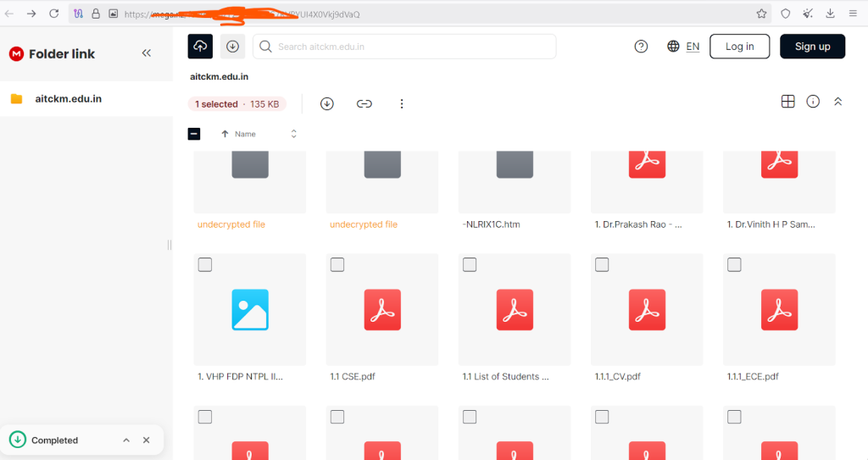The width and height of the screenshot is (868, 460).
Task: Click the download icon beside the search bar
Action: [232, 47]
